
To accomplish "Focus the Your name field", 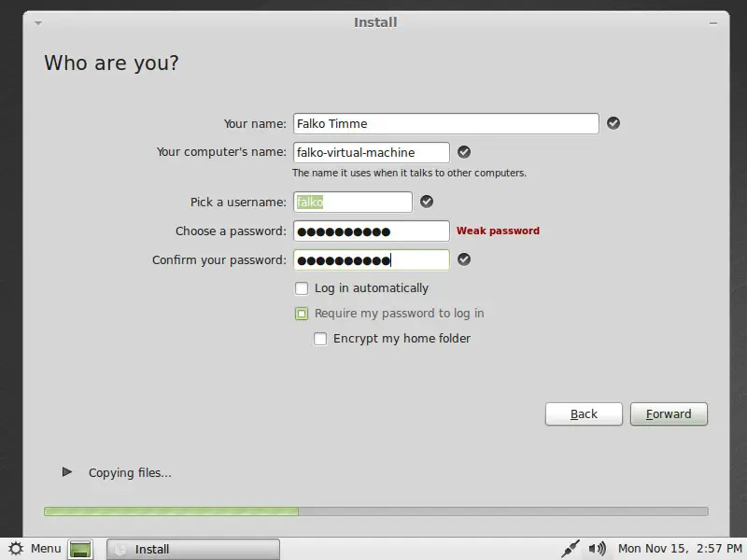I will pyautogui.click(x=446, y=124).
